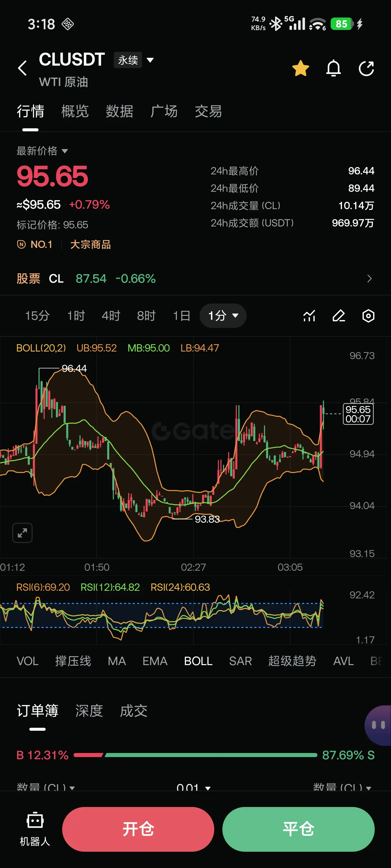Toggle the favorite star icon
391x868 pixels.
pyautogui.click(x=300, y=68)
